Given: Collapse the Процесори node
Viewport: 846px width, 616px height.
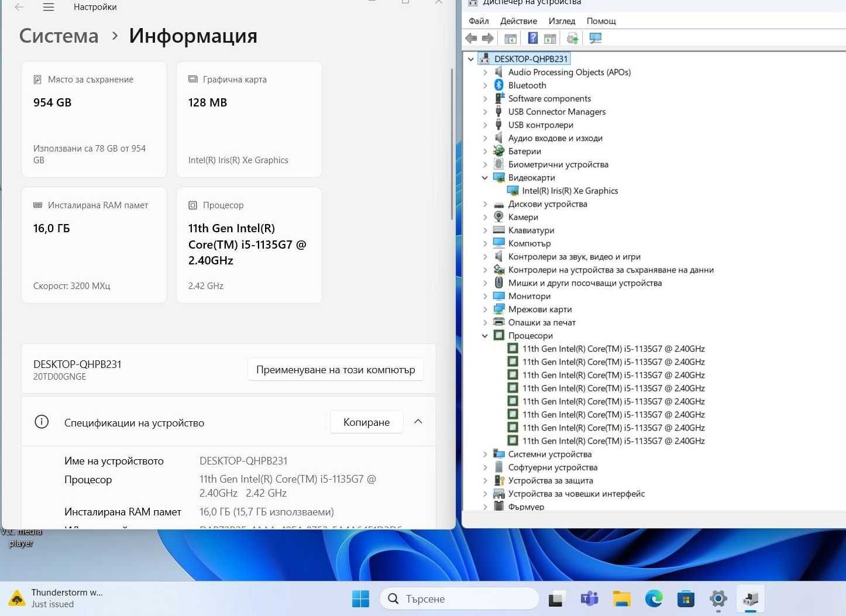Looking at the screenshot, I should click(485, 336).
